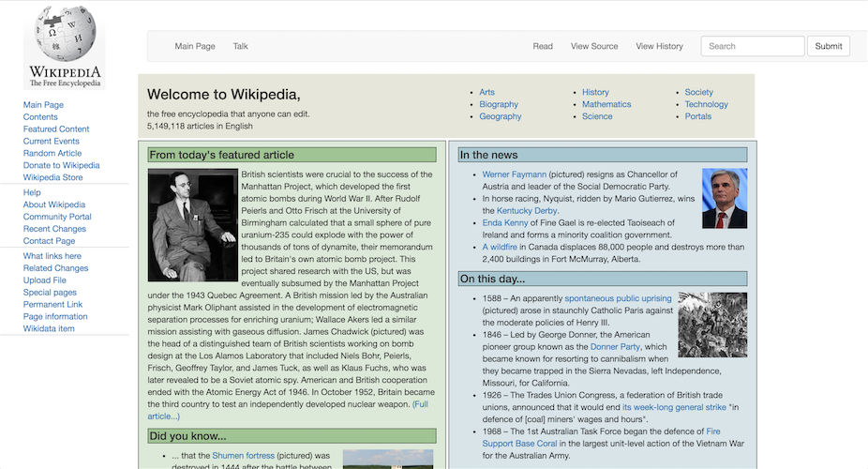Image resolution: width=868 pixels, height=469 pixels.
Task: Switch to Read view
Action: [x=543, y=47]
